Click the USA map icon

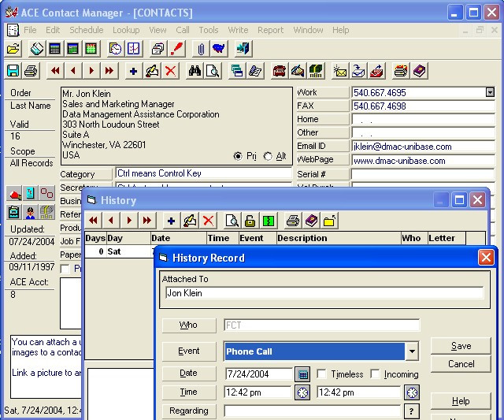pos(219,49)
